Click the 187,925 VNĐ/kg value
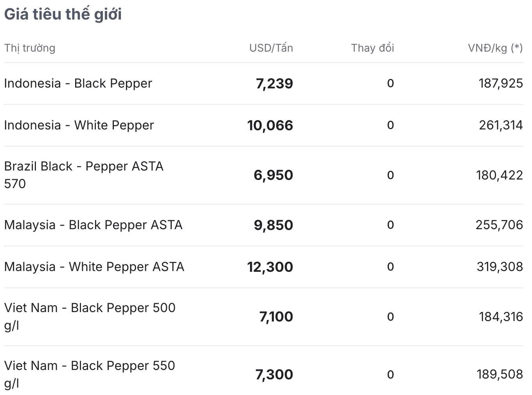 [x=501, y=83]
